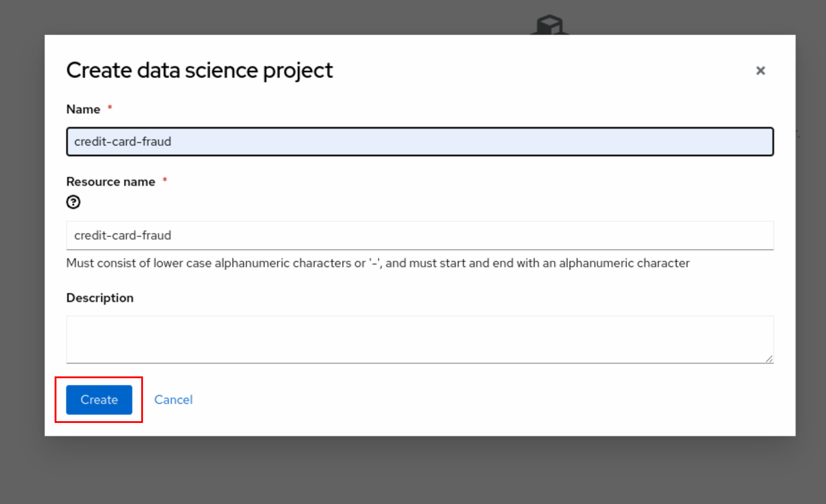This screenshot has width=826, height=504.
Task: Click inside the empty Description text area
Action: pyautogui.click(x=417, y=339)
